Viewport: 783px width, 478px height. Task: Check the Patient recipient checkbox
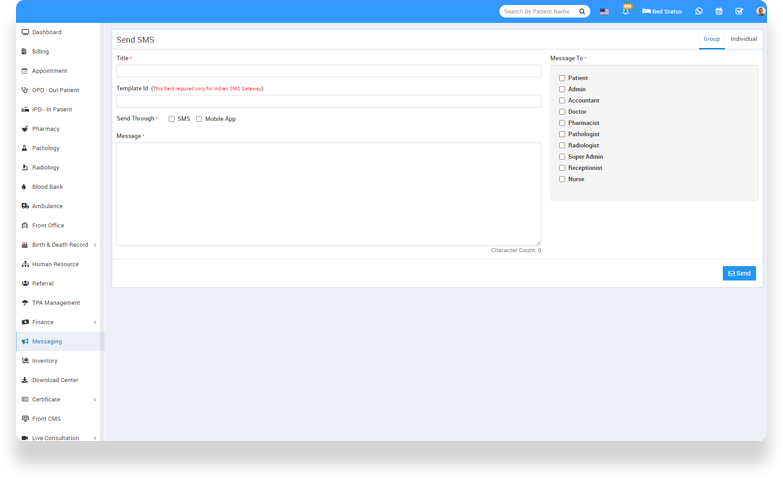click(x=562, y=78)
